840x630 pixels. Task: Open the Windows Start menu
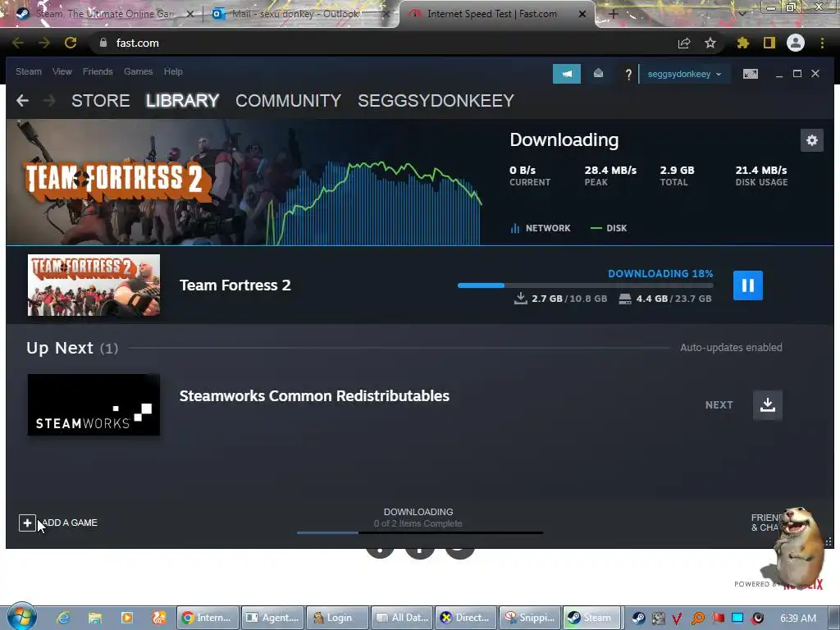(x=21, y=617)
